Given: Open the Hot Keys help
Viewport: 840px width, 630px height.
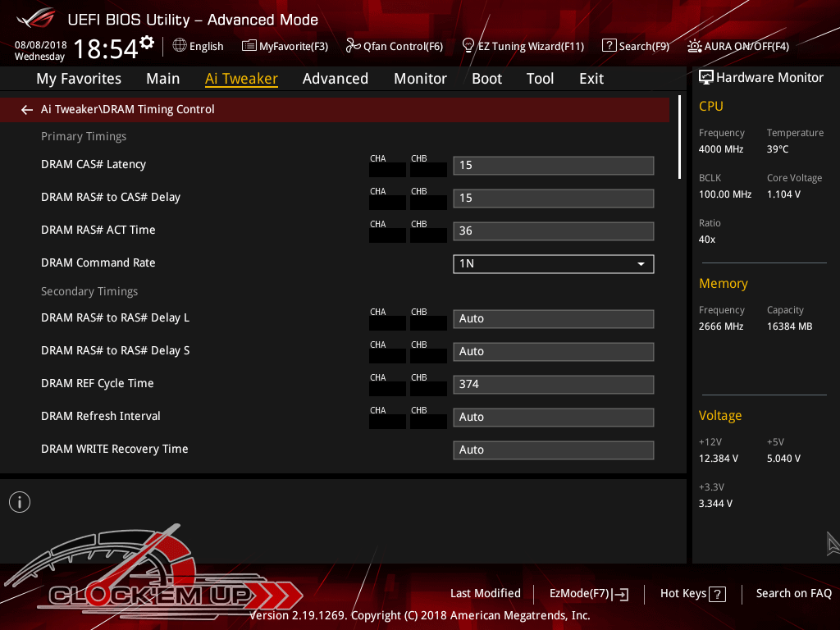Looking at the screenshot, I should point(693,594).
